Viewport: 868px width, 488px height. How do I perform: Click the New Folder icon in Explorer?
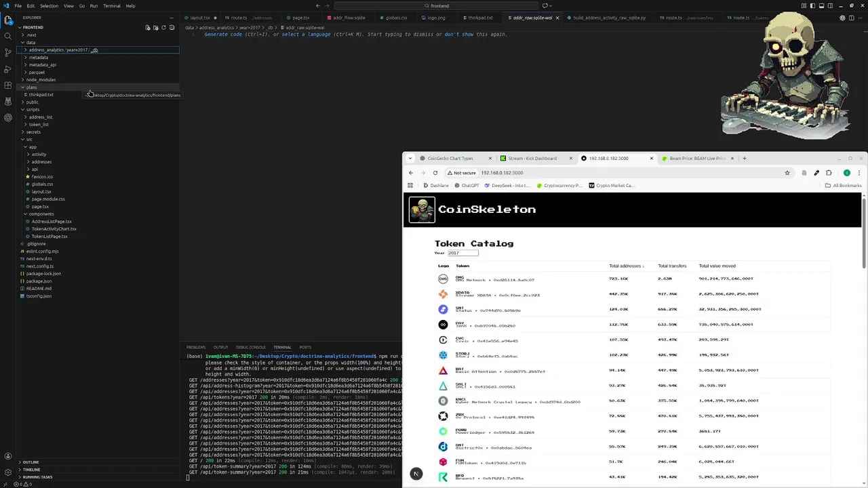(155, 28)
